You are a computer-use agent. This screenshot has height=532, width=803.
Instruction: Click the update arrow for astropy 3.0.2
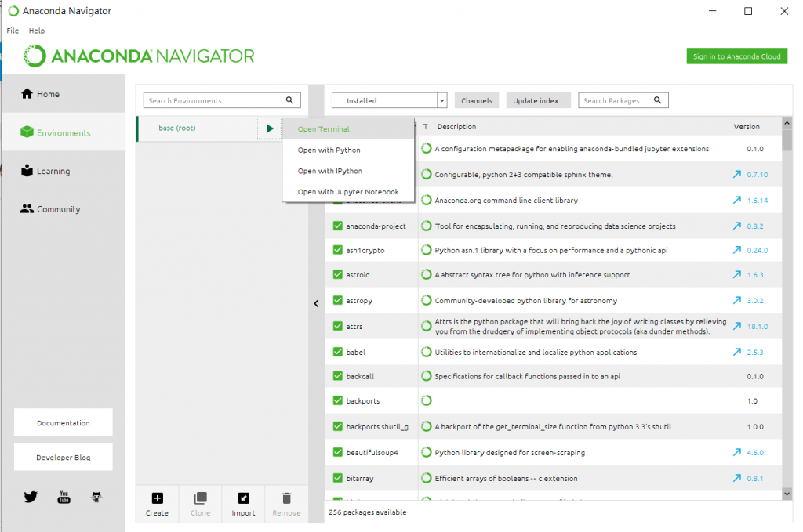point(737,300)
